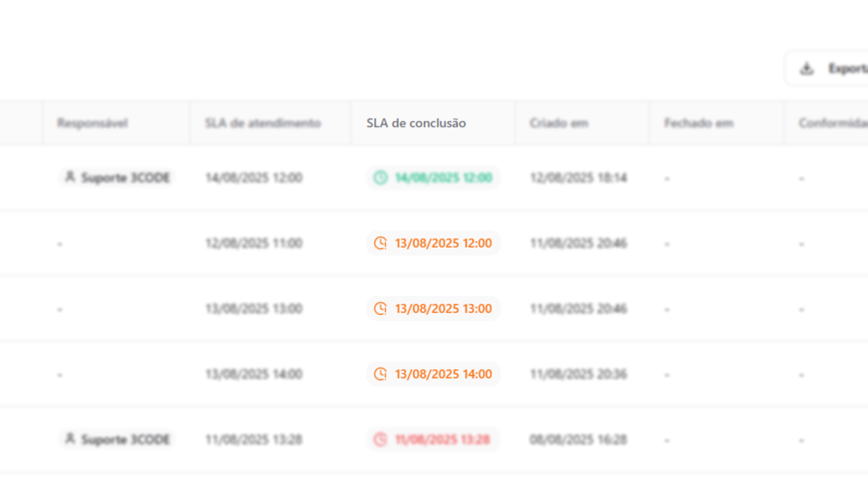
Task: Open the row created on 12/08/2025 18:14
Action: tap(578, 178)
